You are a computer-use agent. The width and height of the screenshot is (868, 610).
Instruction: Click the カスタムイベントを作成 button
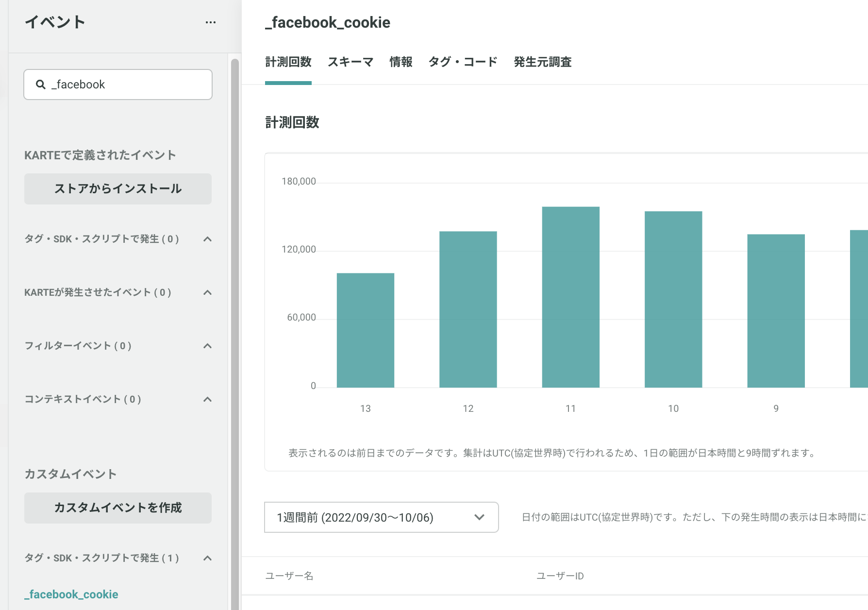pyautogui.click(x=118, y=508)
